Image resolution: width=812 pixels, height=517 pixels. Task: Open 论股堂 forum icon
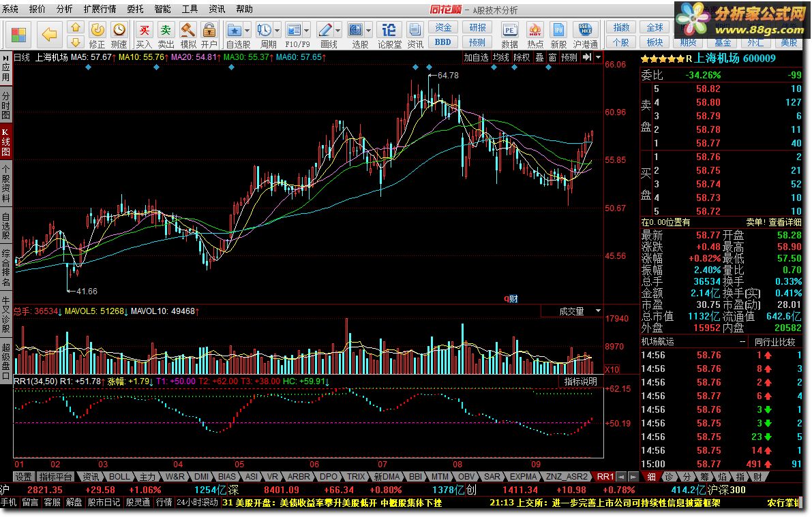coord(389,35)
